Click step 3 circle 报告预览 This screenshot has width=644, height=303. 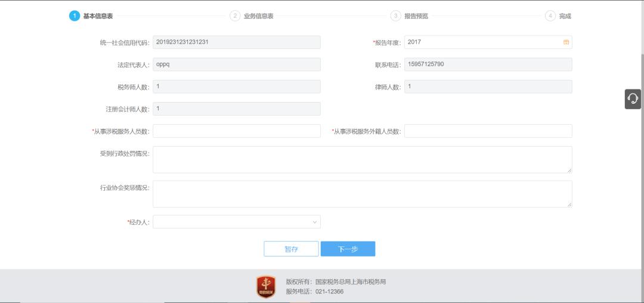click(x=395, y=16)
